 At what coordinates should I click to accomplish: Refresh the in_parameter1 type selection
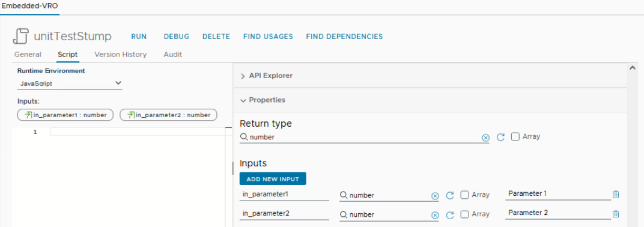450,195
